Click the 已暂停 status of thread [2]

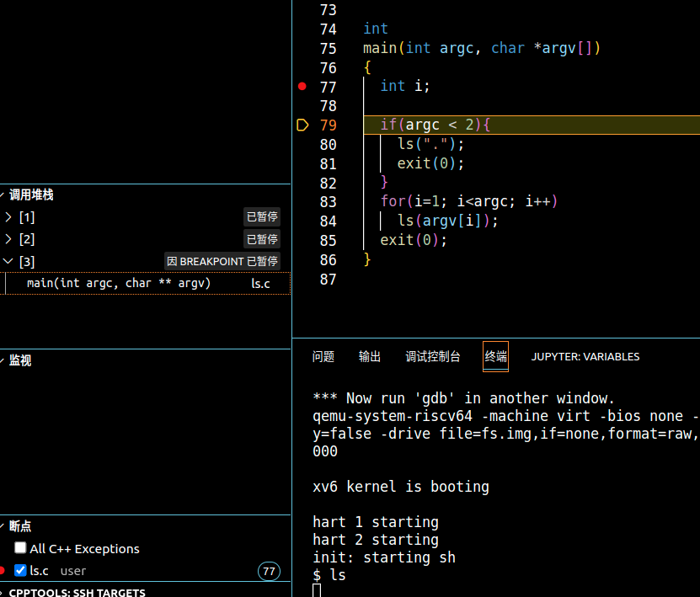coord(262,239)
